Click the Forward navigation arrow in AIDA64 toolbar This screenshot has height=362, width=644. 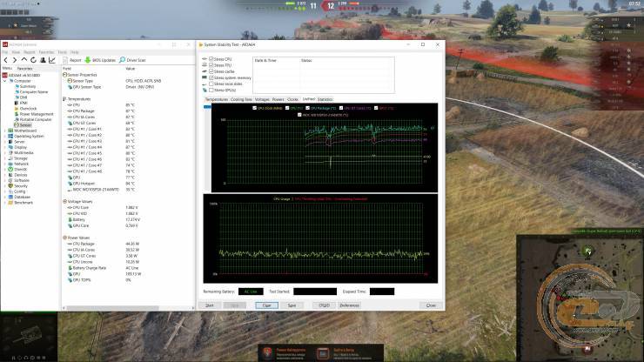point(14,60)
